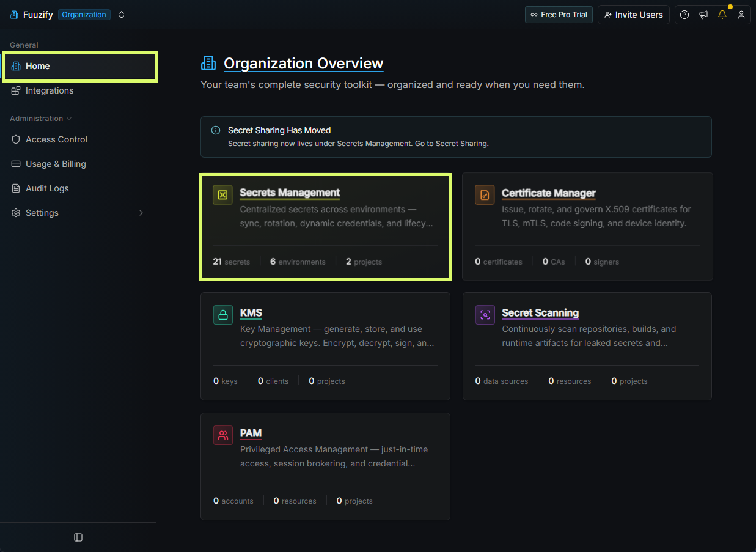Go to Home in sidebar
Screen dimensions: 756x552
[x=80, y=66]
